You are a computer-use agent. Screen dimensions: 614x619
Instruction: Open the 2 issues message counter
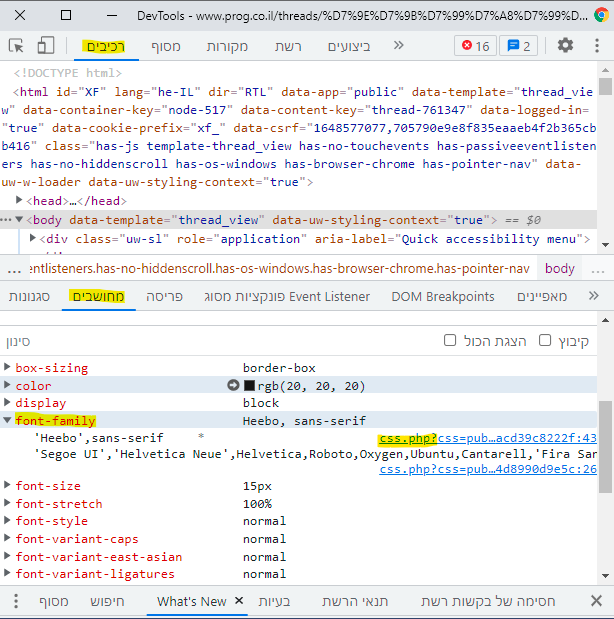[518, 46]
